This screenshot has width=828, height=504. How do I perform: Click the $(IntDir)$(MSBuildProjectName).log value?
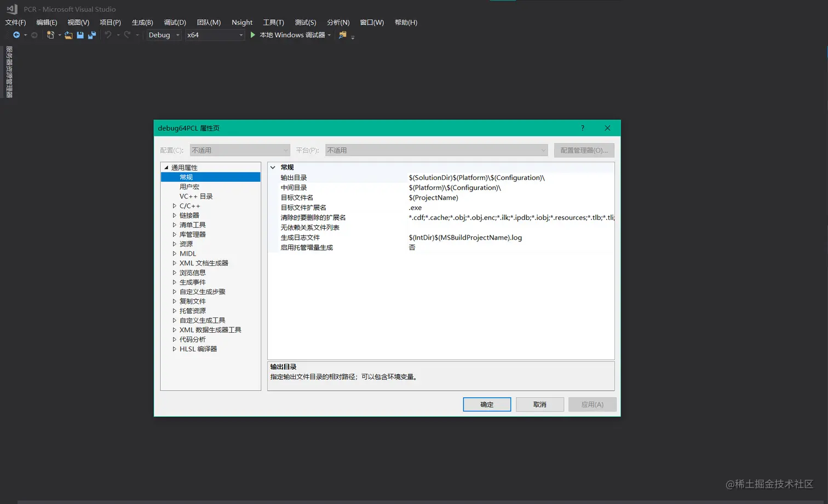click(x=465, y=237)
